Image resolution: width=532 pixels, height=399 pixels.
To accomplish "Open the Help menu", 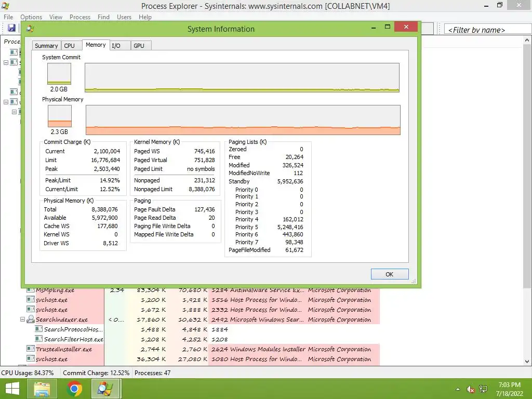I will point(145,17).
